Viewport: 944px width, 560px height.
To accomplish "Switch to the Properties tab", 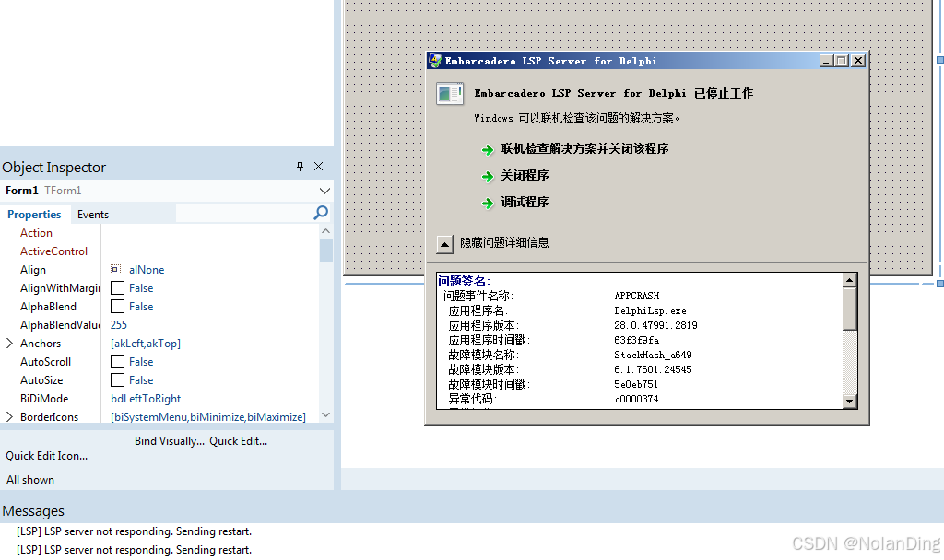I will [34, 214].
